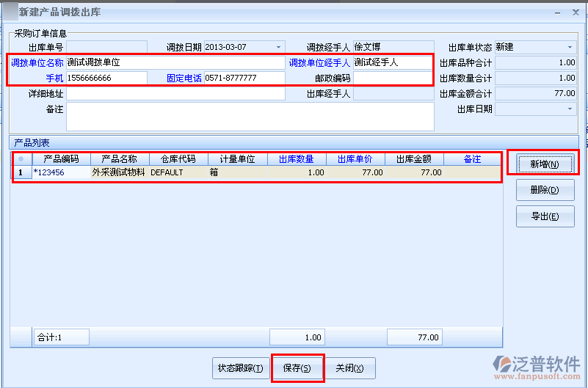588x388 pixels.
Task: Click the 新增(N) button
Action: (544, 164)
